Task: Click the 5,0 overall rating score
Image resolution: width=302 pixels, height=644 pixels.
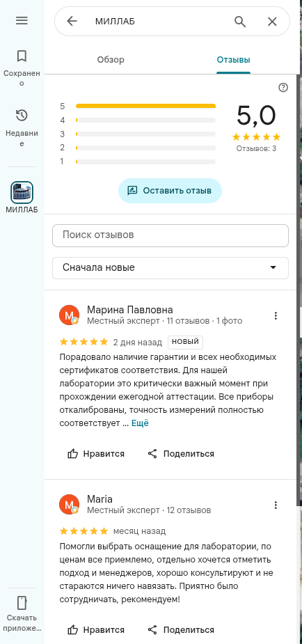Action: pos(256,116)
